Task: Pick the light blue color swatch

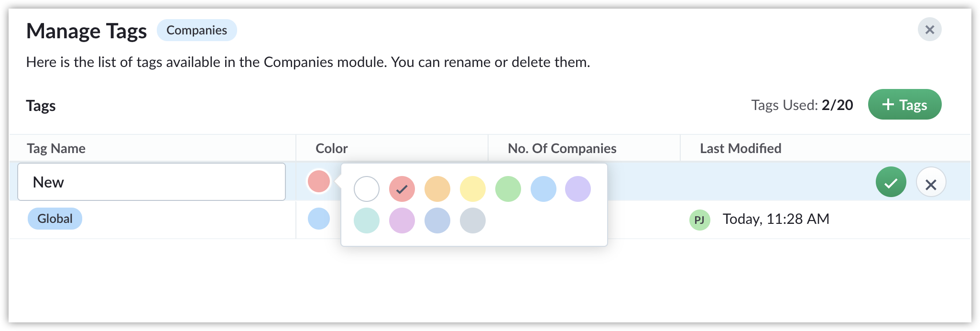Action: 544,189
